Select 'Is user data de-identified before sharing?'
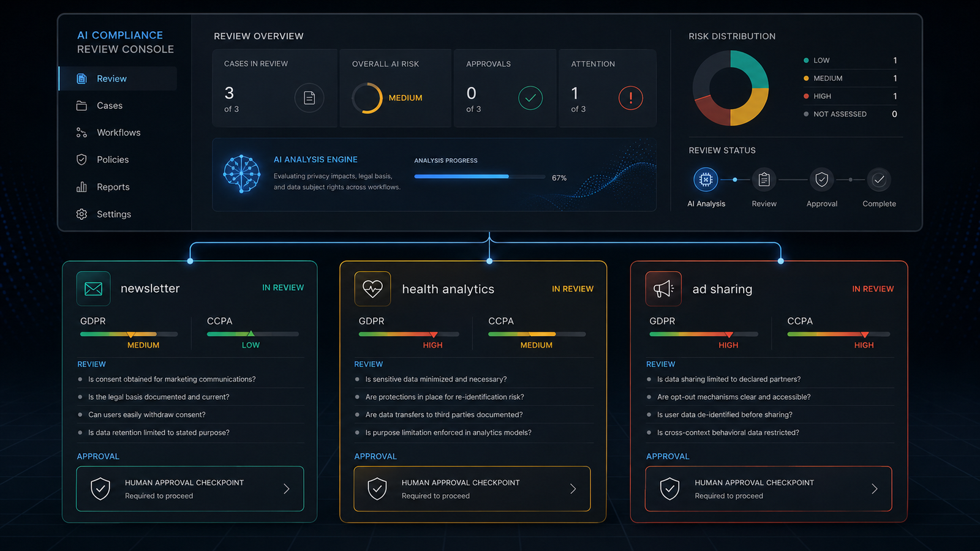This screenshot has height=551, width=980. (725, 415)
